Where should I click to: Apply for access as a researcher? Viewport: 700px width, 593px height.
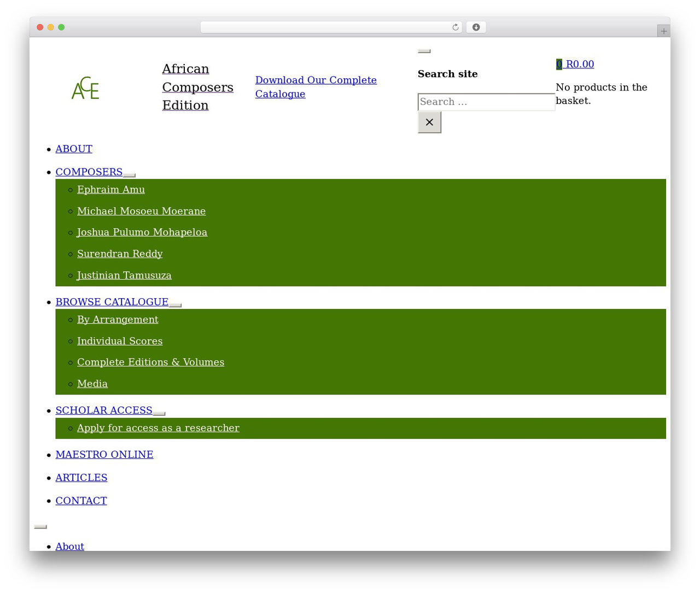(x=158, y=428)
